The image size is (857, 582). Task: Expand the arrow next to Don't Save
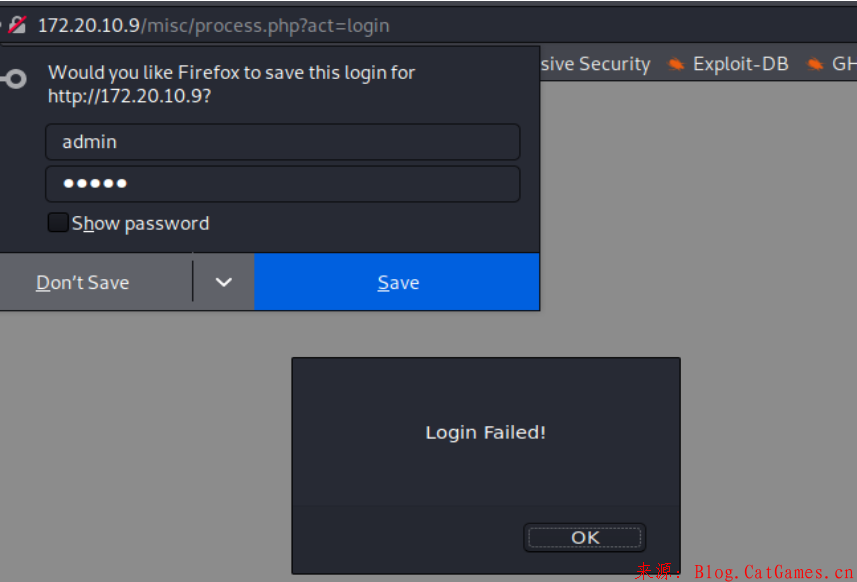(224, 282)
